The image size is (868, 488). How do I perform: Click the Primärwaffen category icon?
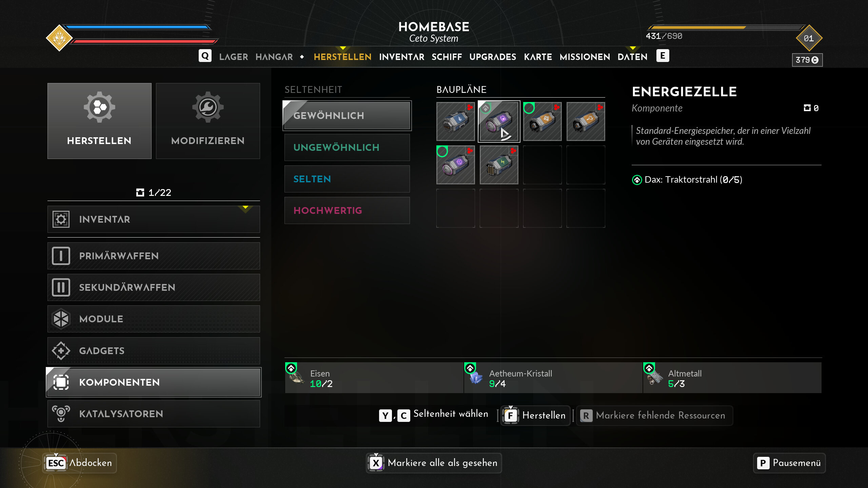pyautogui.click(x=61, y=256)
